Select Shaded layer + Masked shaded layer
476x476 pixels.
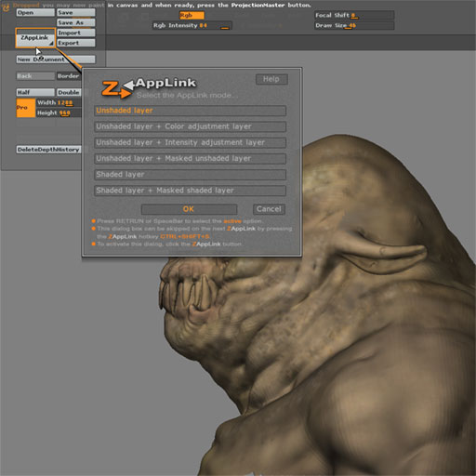tap(190, 191)
